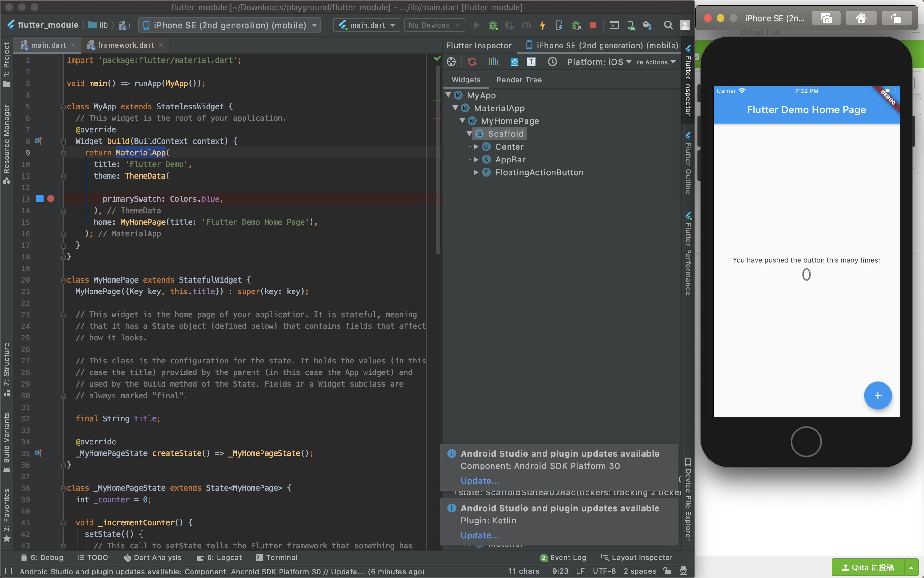The width and height of the screenshot is (924, 578).
Task: Click the override gutter icon on line 8
Action: [38, 141]
